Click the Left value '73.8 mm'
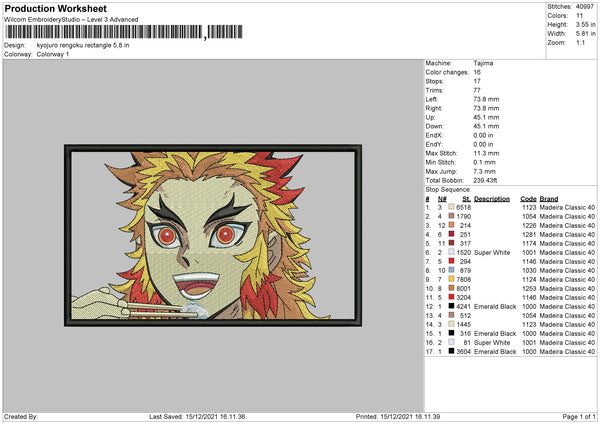Image resolution: width=600 pixels, height=424 pixels. (486, 99)
